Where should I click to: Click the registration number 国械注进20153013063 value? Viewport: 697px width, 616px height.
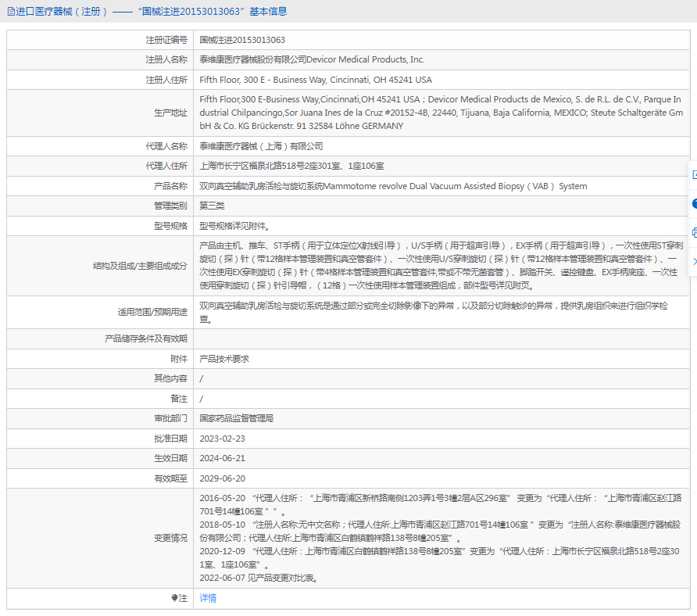point(242,40)
